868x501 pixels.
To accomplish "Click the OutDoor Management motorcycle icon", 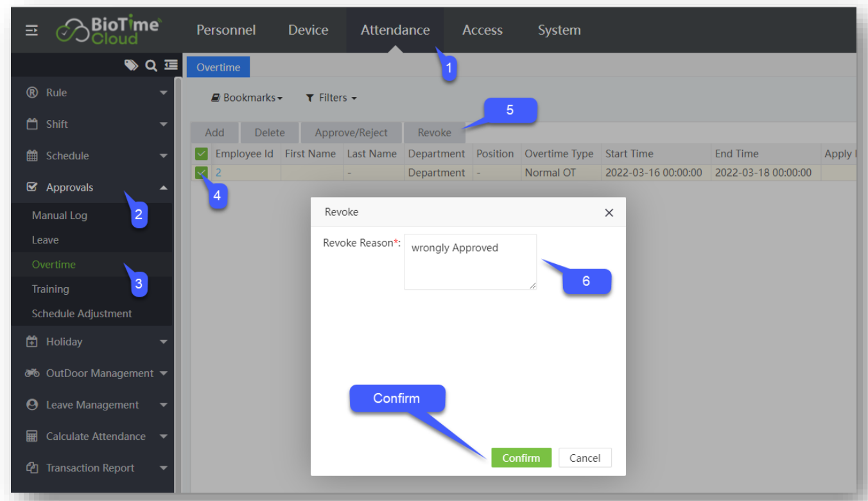I will 32,373.
